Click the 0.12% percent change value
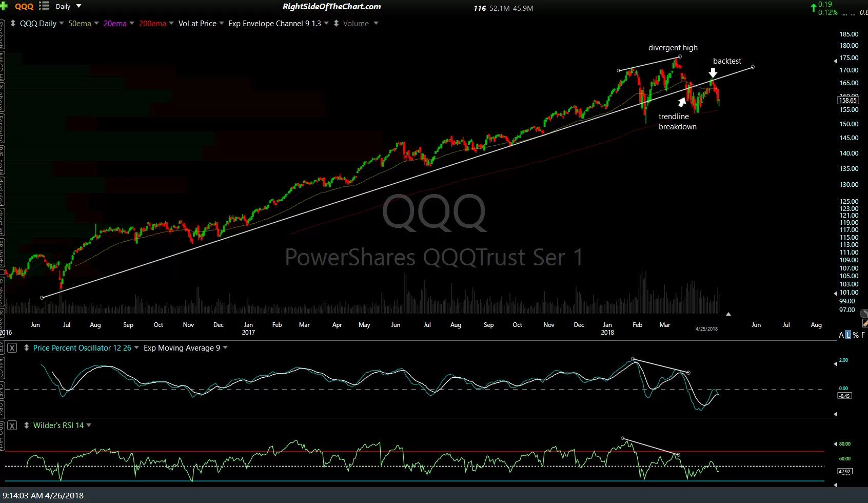Screen dimensions: 868x503 click(x=827, y=12)
